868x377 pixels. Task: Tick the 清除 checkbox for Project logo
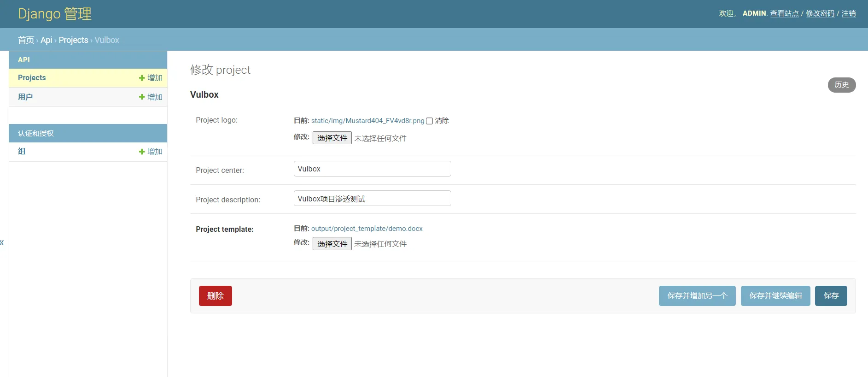pos(429,121)
